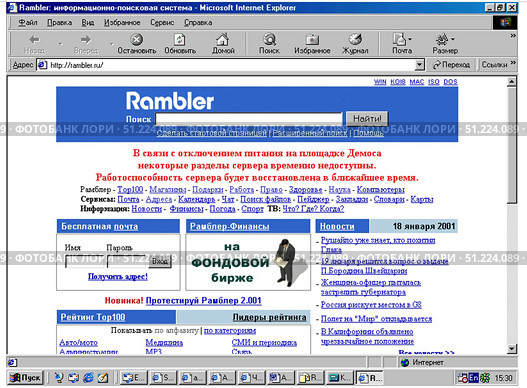The width and height of the screenshot is (527, 388).
Task: Select the MAC encoding link
Action: coord(417,82)
